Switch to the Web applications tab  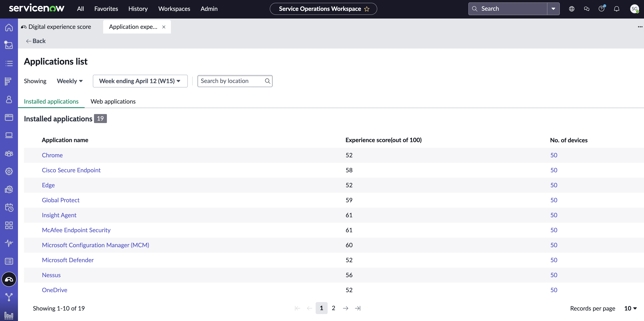(x=113, y=101)
